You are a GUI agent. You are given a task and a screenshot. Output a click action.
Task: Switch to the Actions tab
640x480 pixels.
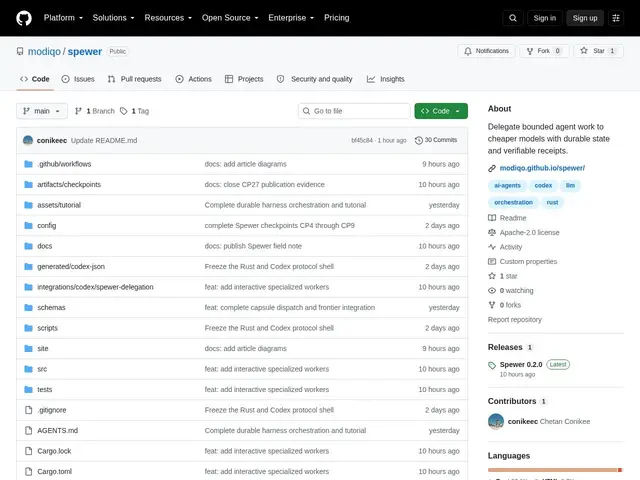193,79
